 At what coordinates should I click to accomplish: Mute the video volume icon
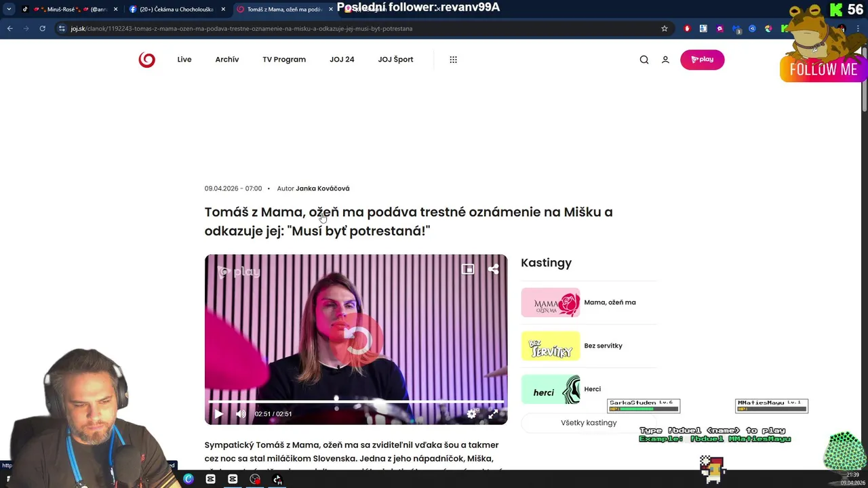click(x=241, y=413)
